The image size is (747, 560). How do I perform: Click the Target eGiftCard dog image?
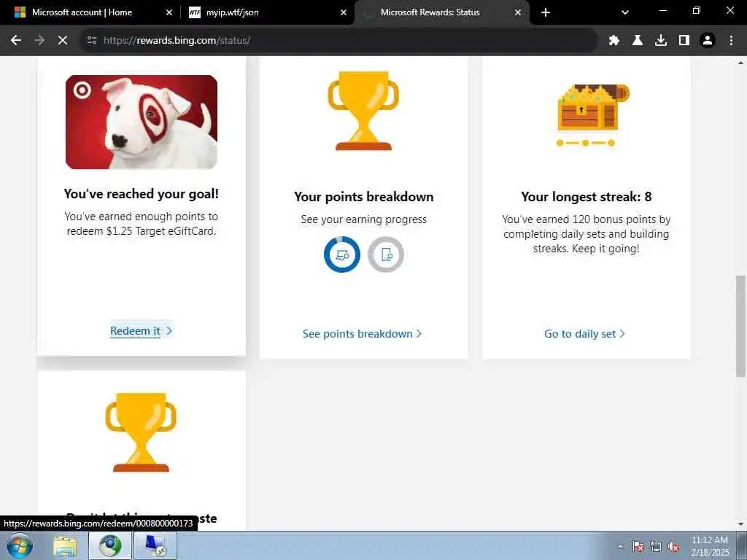tap(142, 122)
